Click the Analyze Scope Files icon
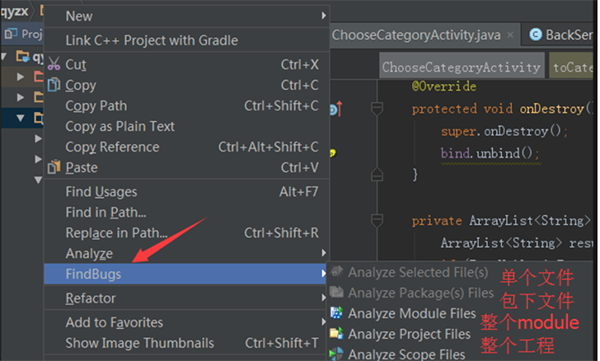This screenshot has width=600, height=361. [336, 354]
